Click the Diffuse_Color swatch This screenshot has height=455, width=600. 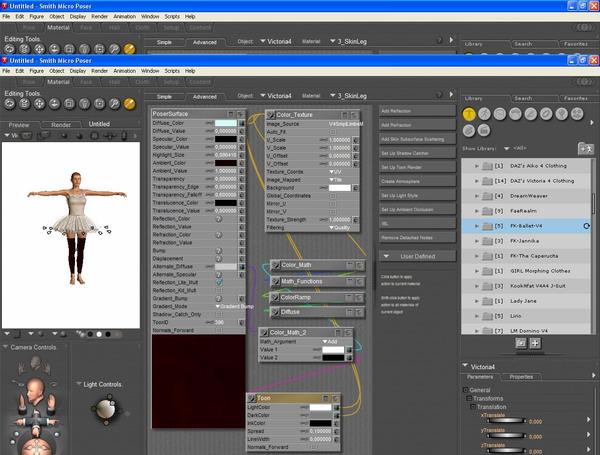pos(226,123)
